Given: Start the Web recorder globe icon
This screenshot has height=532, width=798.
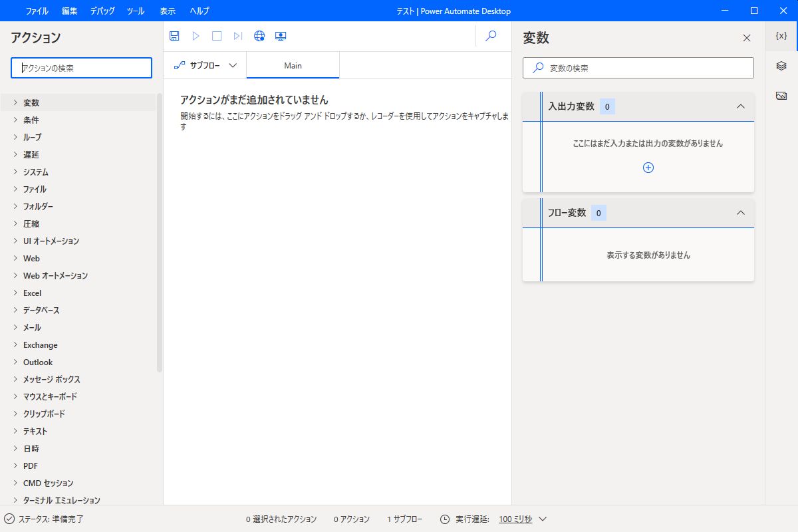Looking at the screenshot, I should click(x=259, y=36).
